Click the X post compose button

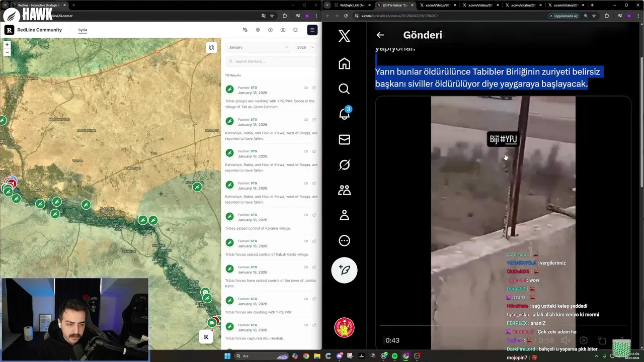click(344, 270)
